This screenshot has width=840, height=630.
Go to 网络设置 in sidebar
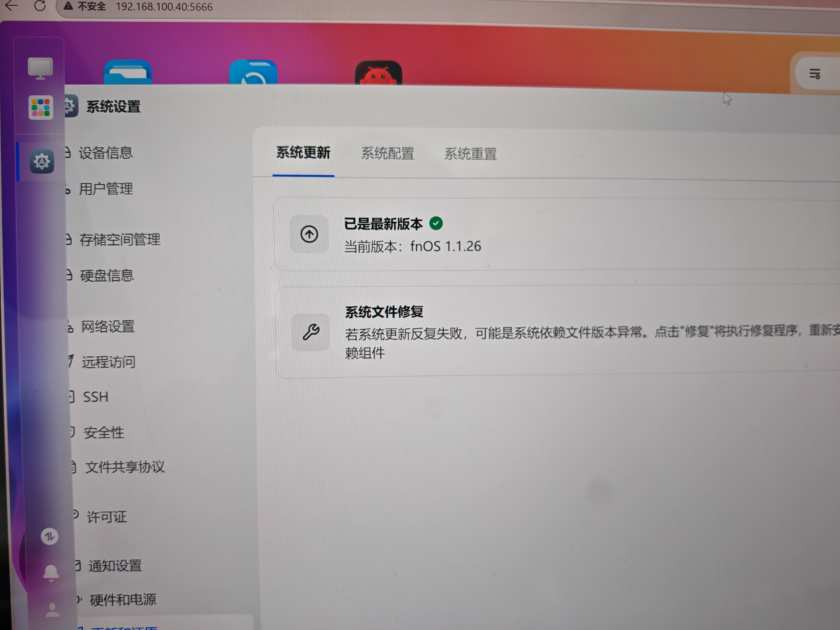[108, 326]
